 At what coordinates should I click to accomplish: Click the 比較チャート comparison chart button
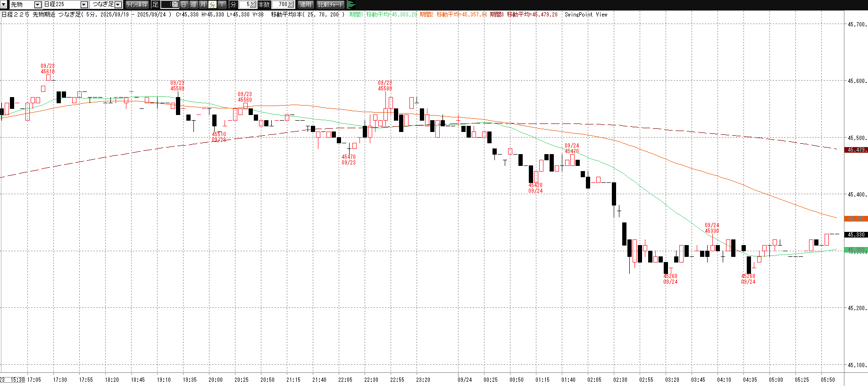[x=330, y=4]
